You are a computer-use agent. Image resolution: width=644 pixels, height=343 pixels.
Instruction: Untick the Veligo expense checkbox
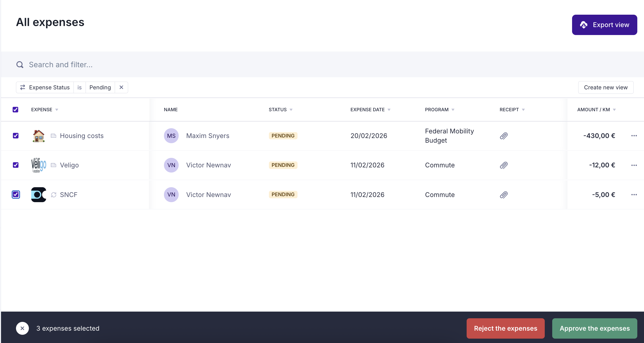pos(16,165)
